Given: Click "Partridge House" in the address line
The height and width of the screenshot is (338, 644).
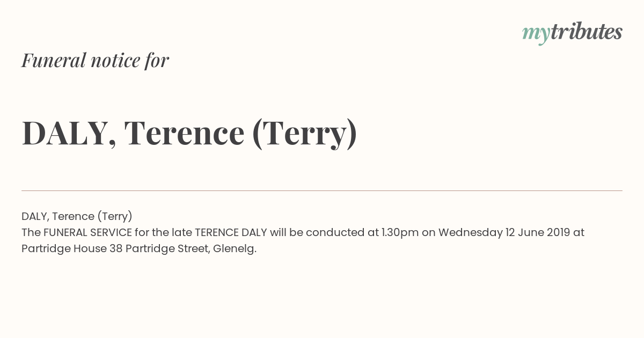Looking at the screenshot, I should (x=64, y=249).
